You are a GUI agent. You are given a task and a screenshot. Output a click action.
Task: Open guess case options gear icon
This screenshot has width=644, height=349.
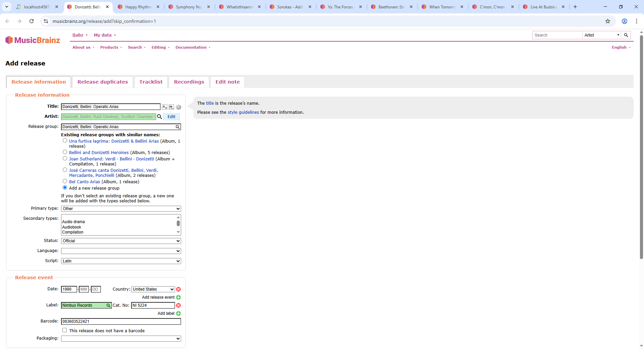178,107
